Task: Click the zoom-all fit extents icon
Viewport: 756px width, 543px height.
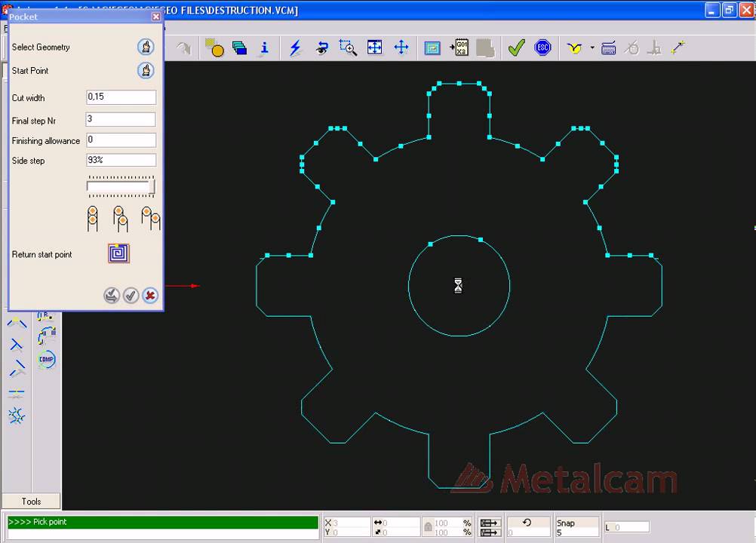Action: click(375, 48)
